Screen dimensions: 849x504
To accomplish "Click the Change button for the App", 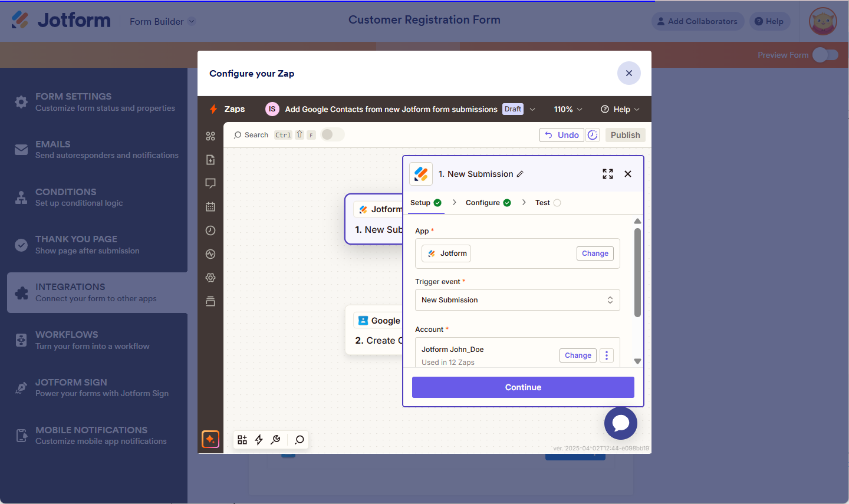I will pyautogui.click(x=595, y=253).
